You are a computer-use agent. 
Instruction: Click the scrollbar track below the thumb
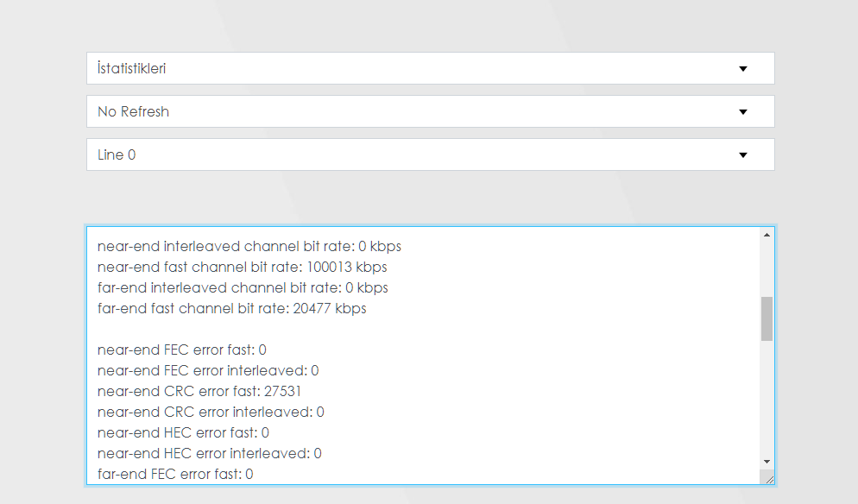coord(767,399)
